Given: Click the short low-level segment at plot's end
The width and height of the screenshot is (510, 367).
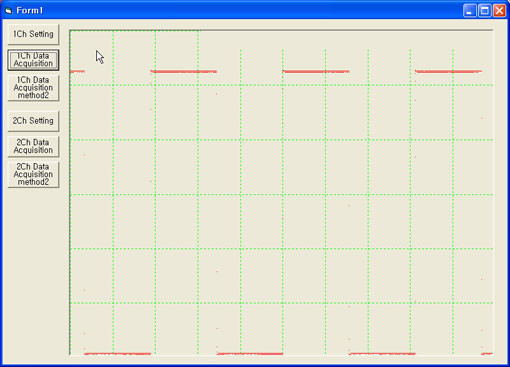Looking at the screenshot, I should tap(487, 354).
